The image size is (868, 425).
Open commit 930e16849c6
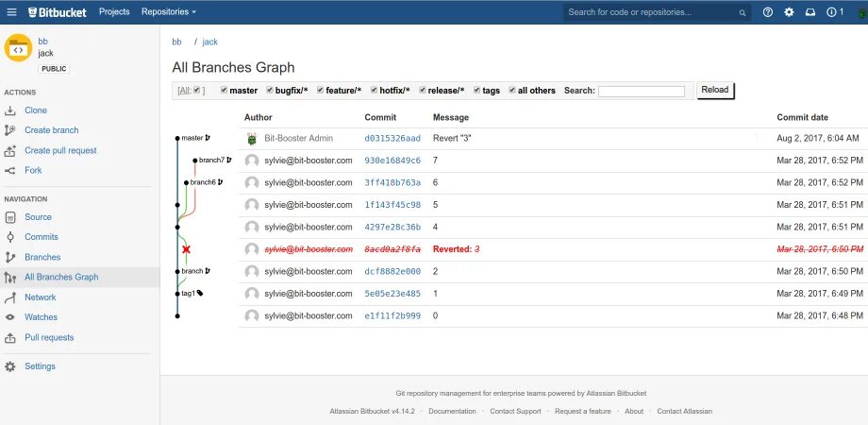pyautogui.click(x=392, y=161)
